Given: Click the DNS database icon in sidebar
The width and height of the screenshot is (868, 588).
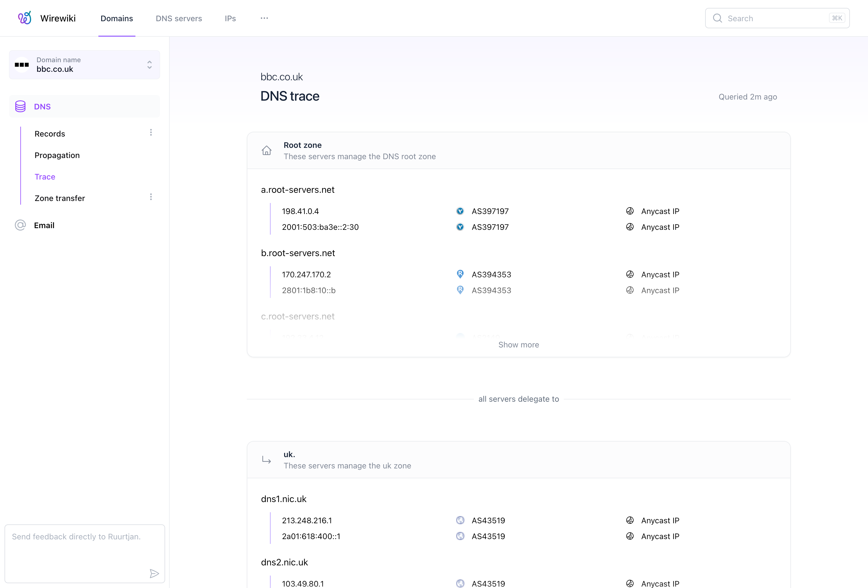Looking at the screenshot, I should [x=20, y=106].
